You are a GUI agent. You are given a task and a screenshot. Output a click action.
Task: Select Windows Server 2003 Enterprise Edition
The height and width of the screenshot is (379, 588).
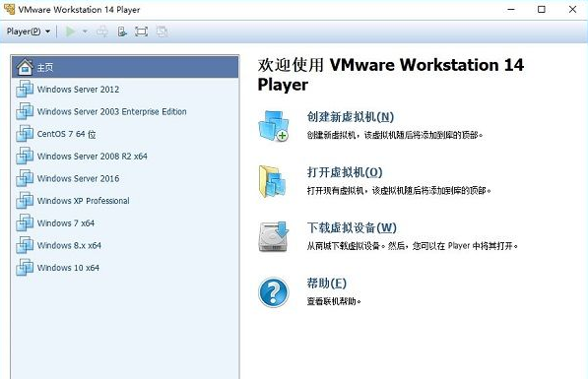tap(125, 111)
